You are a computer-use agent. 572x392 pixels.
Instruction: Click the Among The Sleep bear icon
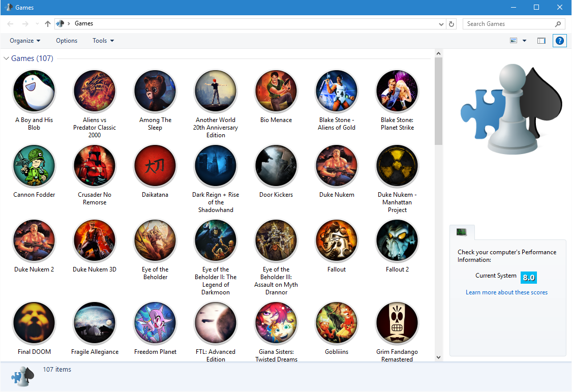coord(155,91)
